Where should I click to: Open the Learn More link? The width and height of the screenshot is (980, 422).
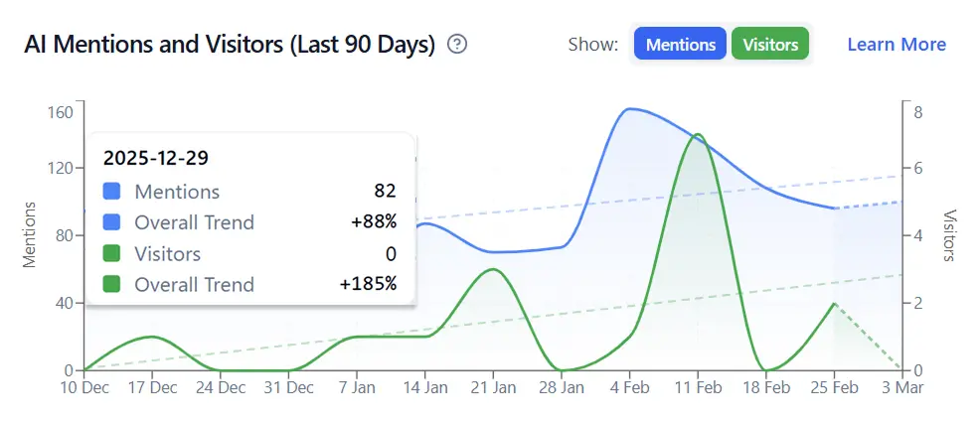point(896,45)
